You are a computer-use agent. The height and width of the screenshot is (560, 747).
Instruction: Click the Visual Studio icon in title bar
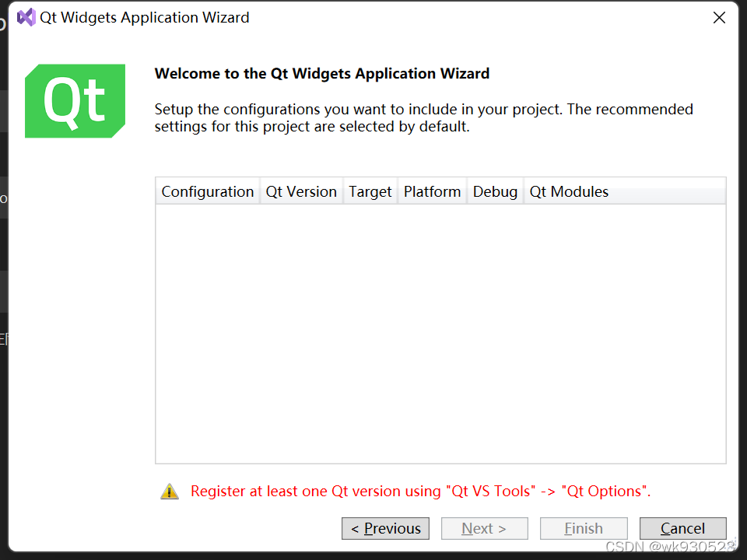(x=26, y=18)
